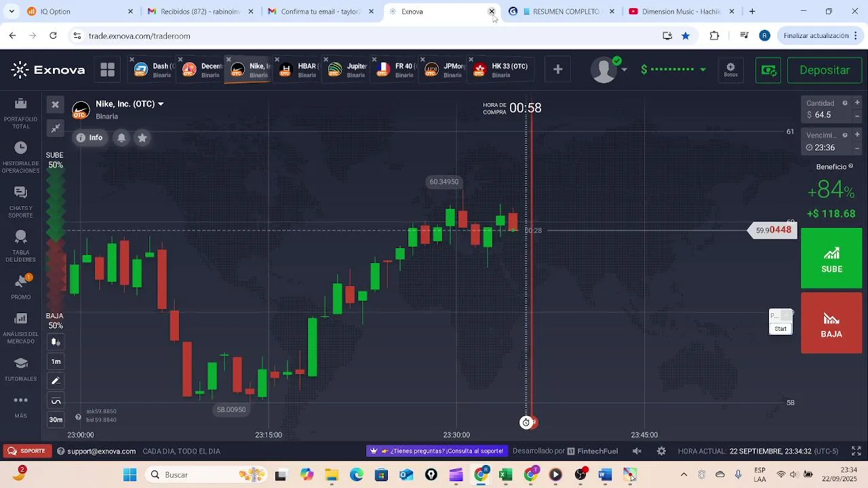Screen dimensions: 868x488
Task: Click the Soporte button in footer
Action: pyautogui.click(x=27, y=451)
